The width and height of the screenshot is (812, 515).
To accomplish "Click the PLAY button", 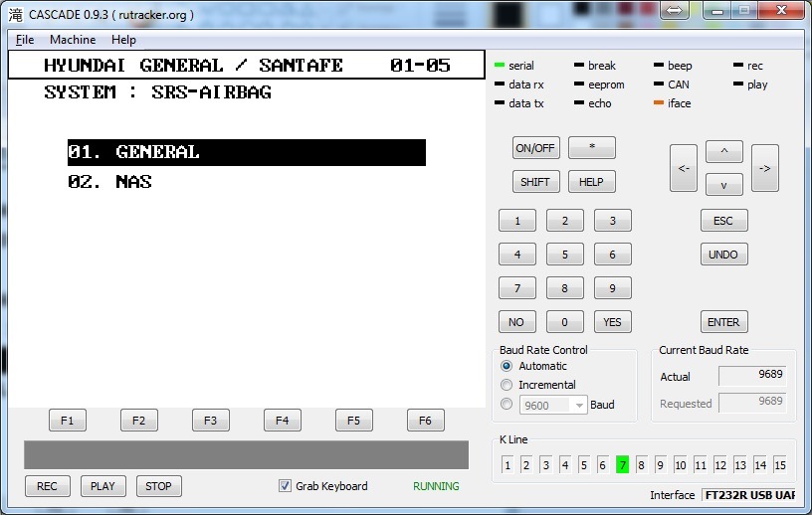I will pyautogui.click(x=103, y=486).
